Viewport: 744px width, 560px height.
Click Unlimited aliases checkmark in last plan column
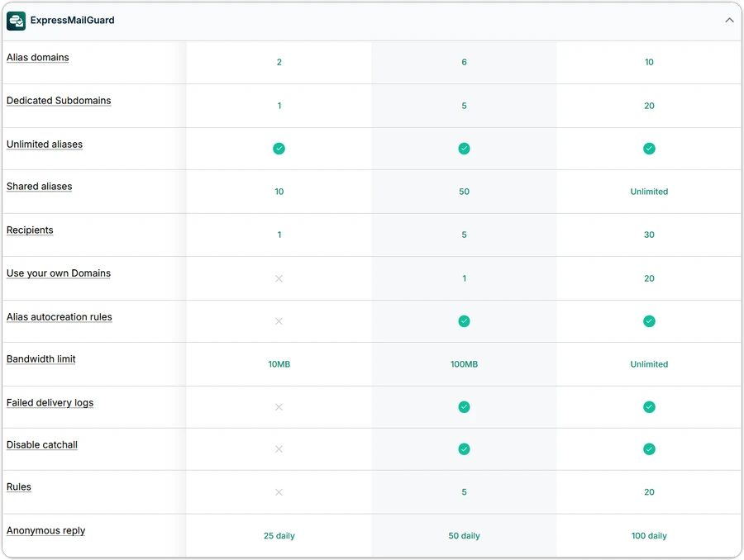649,149
